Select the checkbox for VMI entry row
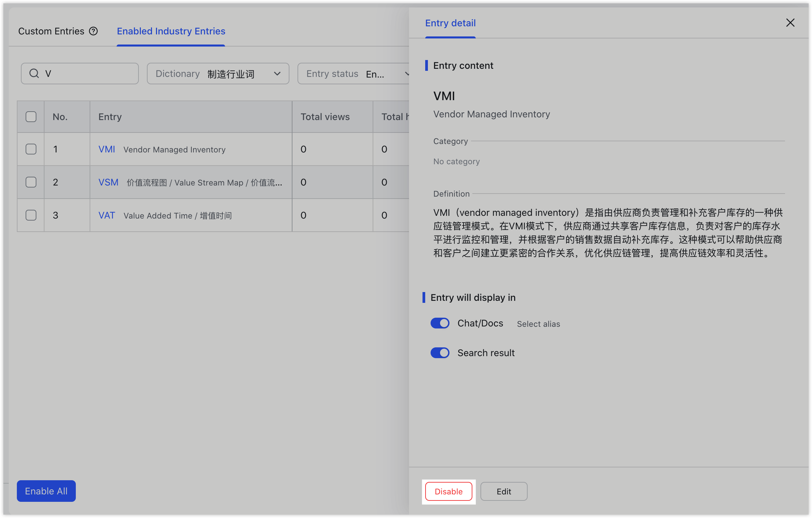 [x=31, y=149]
